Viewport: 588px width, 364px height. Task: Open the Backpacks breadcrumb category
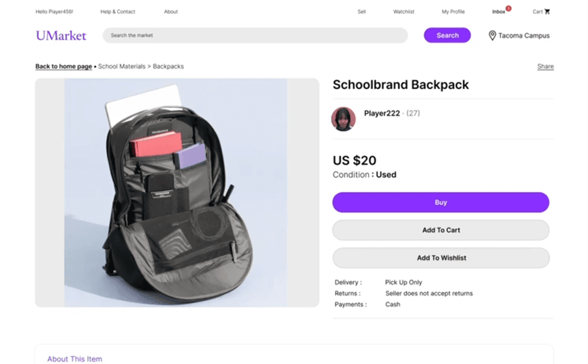(169, 66)
